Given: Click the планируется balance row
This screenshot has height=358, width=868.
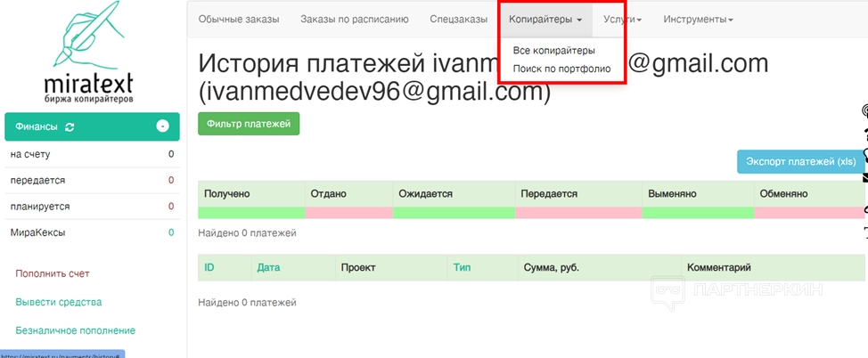Looking at the screenshot, I should (x=92, y=207).
